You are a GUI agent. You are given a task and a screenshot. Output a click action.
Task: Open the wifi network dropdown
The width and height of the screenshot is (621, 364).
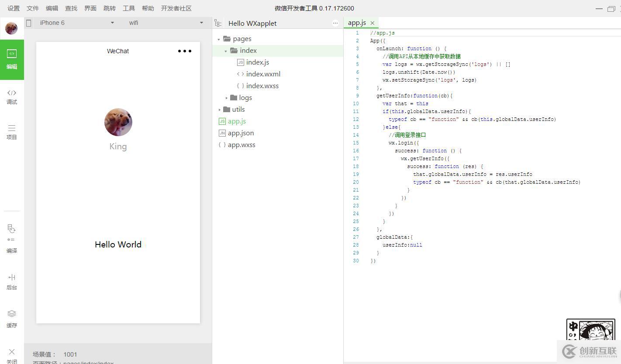[166, 23]
